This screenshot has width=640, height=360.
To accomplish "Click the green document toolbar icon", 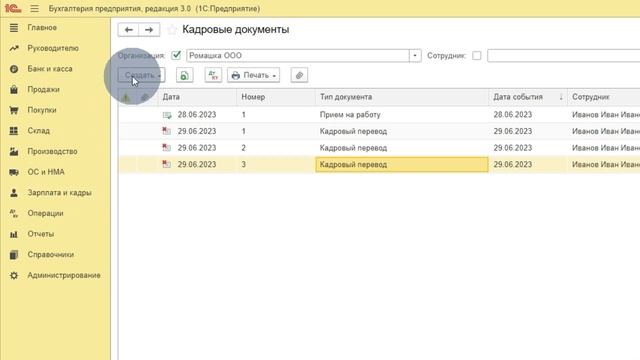I will point(184,75).
